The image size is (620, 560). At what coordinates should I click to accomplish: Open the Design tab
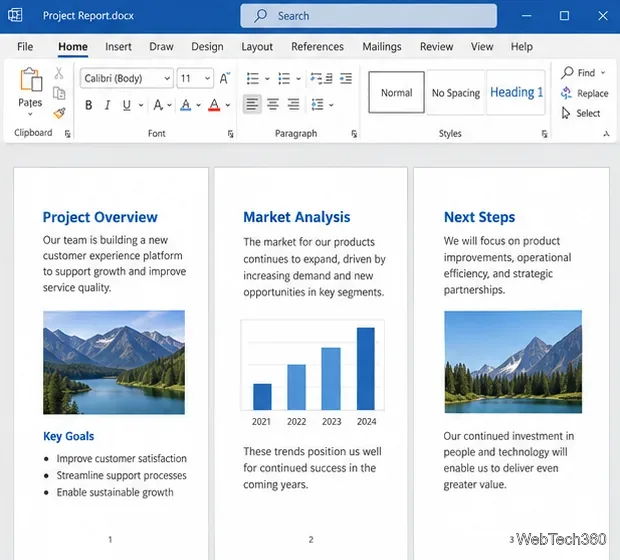207,47
